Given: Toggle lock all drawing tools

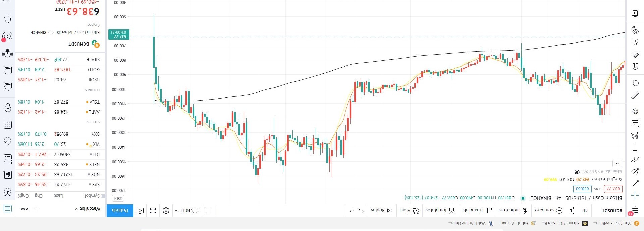Looking at the screenshot, I should pyautogui.click(x=635, y=42).
